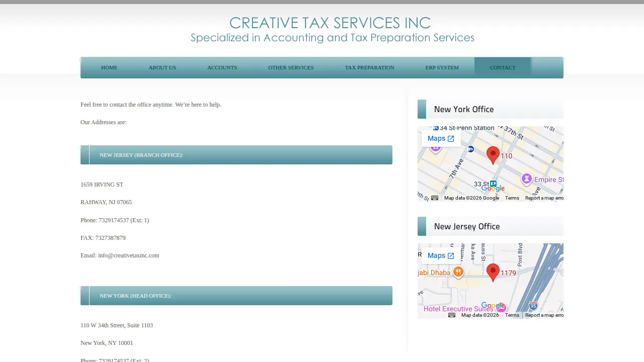Select OTHER SERVICES in the navigation bar
The image size is (644, 362).
tap(291, 67)
